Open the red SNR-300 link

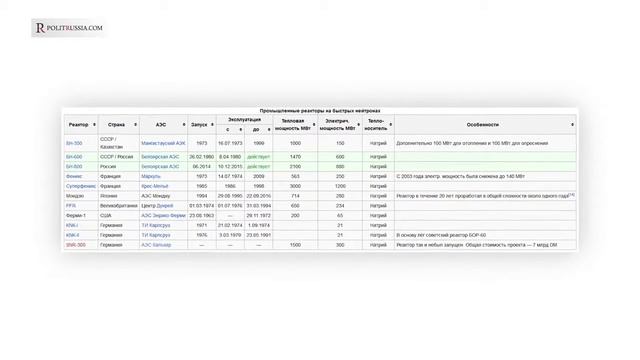click(76, 245)
